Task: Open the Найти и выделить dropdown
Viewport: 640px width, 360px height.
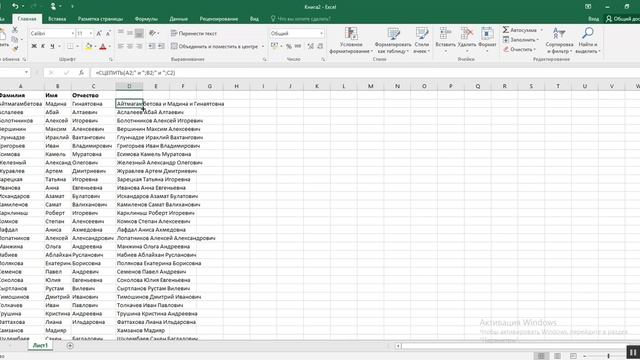Action: 588,40
